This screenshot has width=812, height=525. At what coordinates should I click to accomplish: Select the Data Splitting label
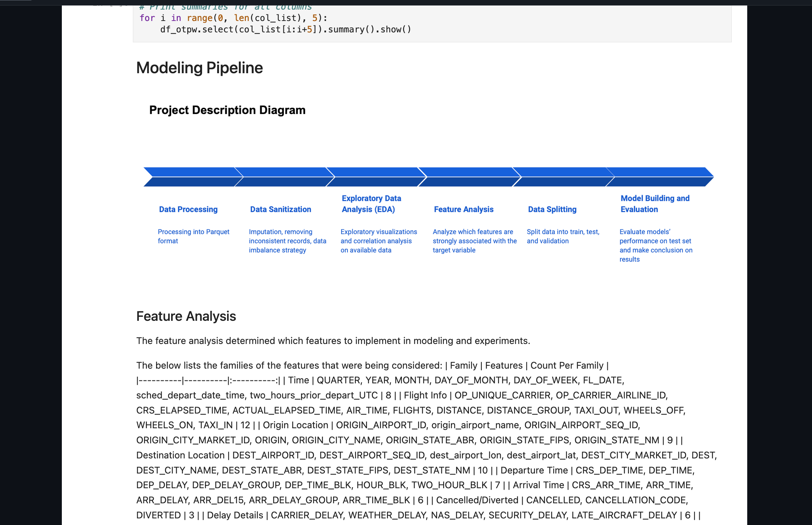click(552, 209)
